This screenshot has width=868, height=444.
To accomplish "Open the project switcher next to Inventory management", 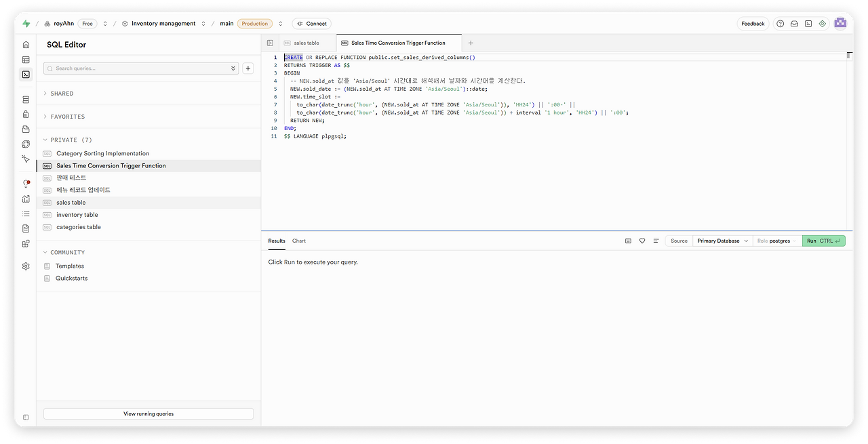I will pos(203,24).
